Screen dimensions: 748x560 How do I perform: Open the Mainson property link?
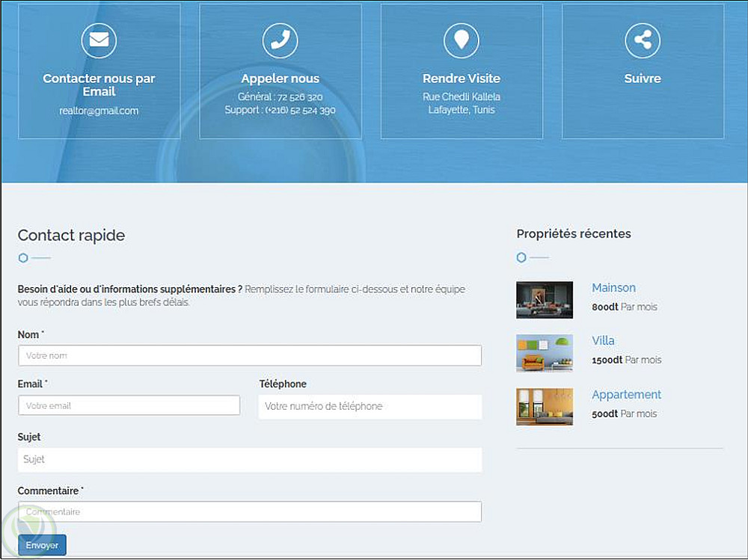pyautogui.click(x=613, y=288)
